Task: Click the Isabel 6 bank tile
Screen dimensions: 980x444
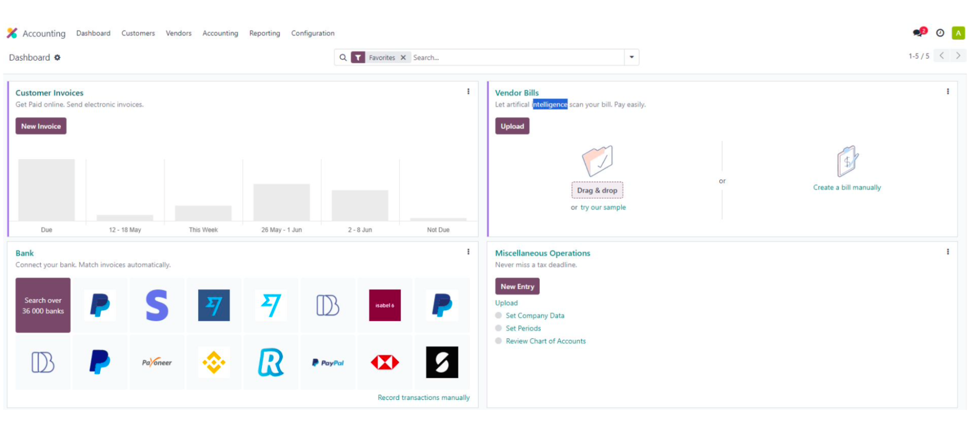Action: pyautogui.click(x=385, y=305)
